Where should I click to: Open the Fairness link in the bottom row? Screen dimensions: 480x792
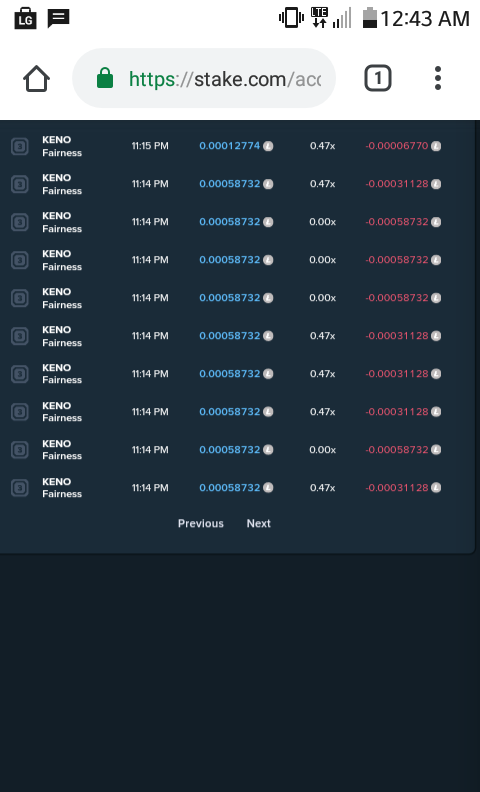pos(62,494)
